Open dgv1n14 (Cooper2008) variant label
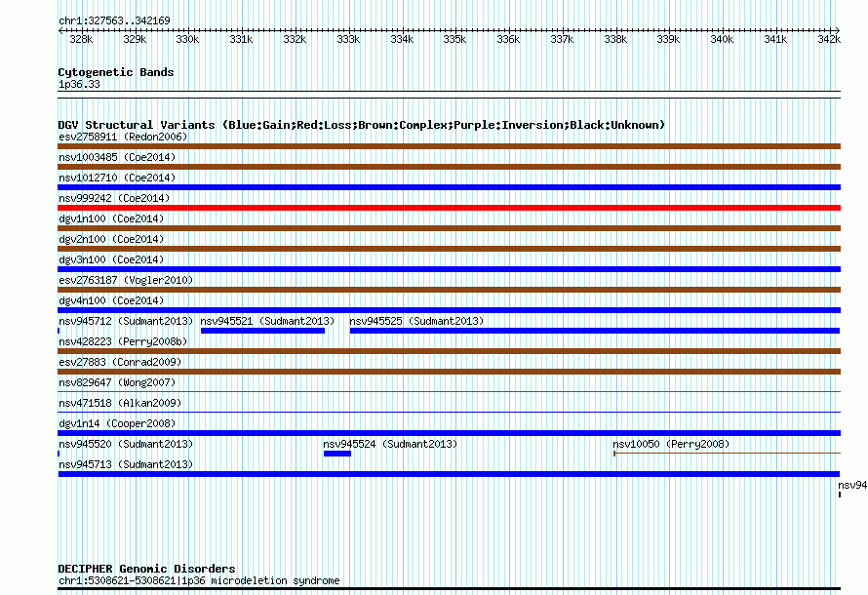Screen dimensions: 868x595 coord(117,423)
